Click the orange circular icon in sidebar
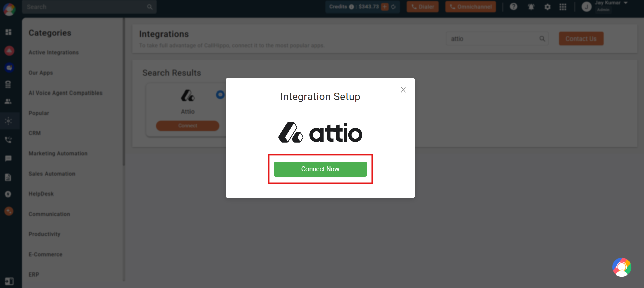Image resolution: width=644 pixels, height=288 pixels. click(9, 211)
